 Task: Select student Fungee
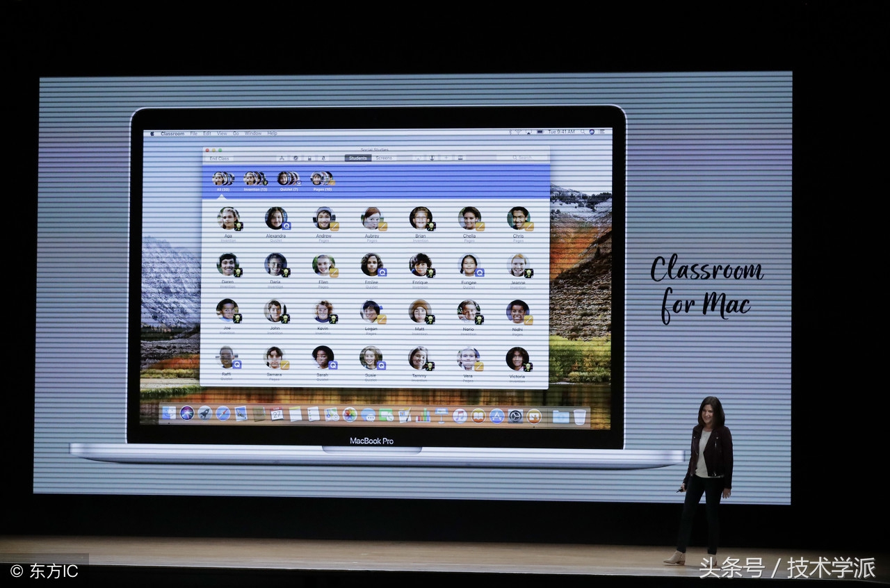click(x=469, y=270)
